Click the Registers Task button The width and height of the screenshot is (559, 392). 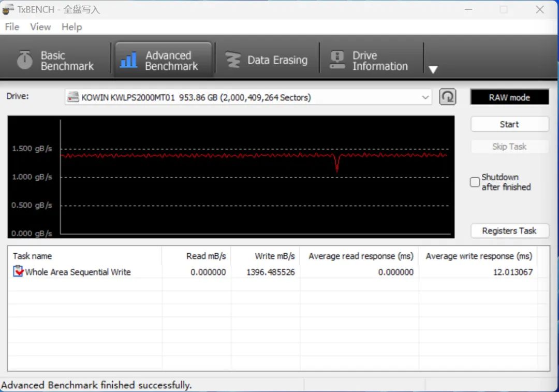point(509,231)
